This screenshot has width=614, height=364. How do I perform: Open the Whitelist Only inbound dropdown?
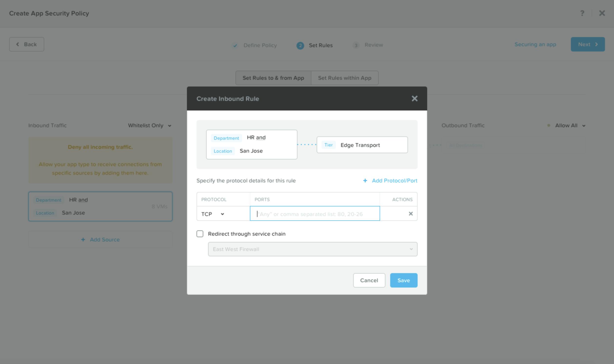149,125
